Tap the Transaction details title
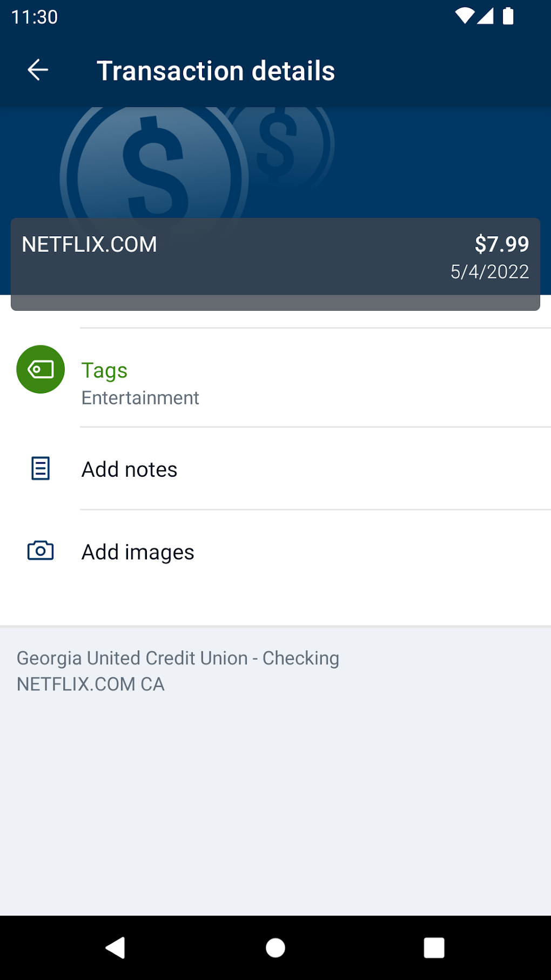 216,71
